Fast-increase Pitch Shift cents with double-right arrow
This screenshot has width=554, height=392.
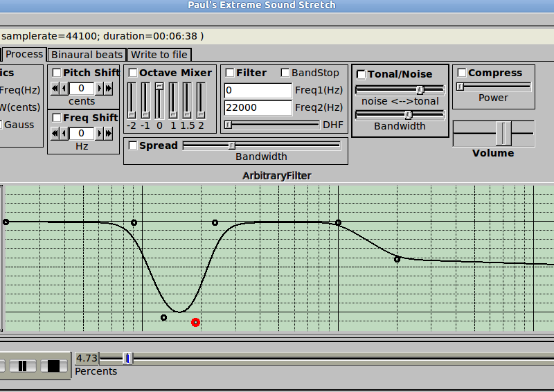(109, 88)
